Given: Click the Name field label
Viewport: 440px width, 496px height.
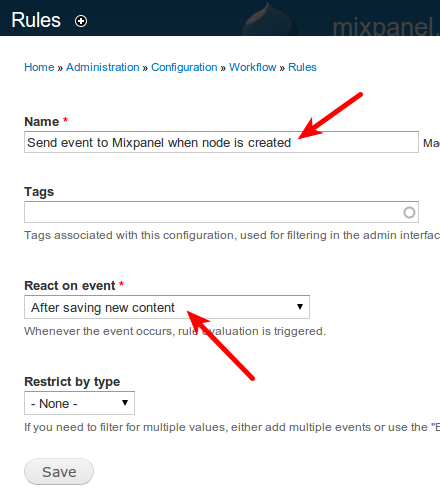Looking at the screenshot, I should point(42,122).
